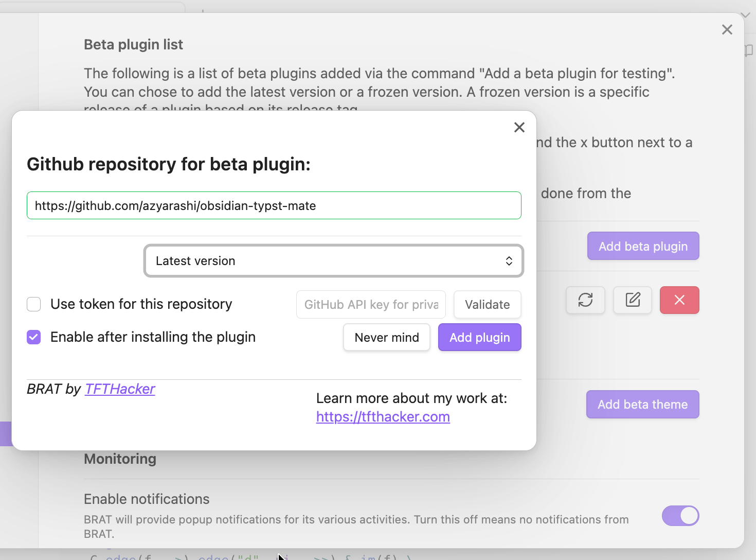Click the Add plugin button
This screenshot has height=560, width=756.
click(479, 337)
